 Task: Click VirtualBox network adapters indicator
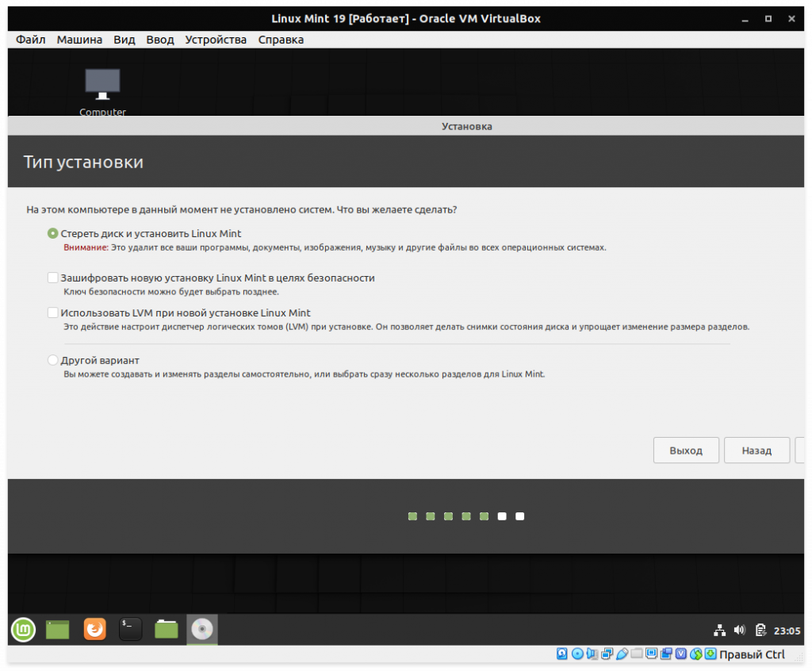[x=607, y=654]
